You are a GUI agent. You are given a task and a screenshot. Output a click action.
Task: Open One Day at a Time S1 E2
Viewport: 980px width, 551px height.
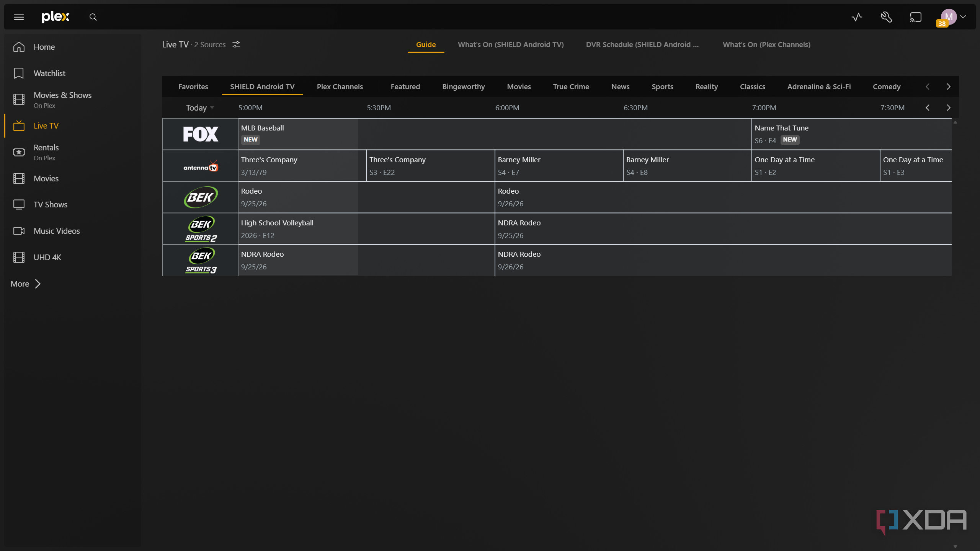tap(816, 166)
